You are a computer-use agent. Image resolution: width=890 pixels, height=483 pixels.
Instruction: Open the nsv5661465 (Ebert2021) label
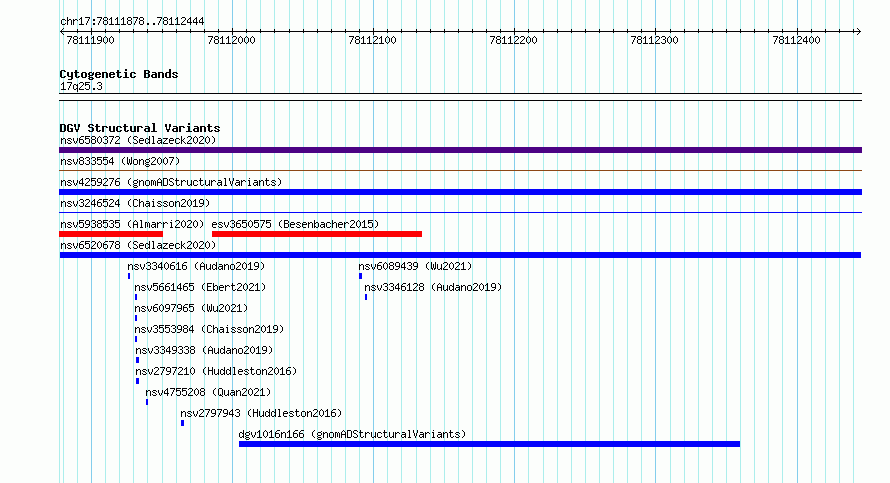(x=200, y=287)
